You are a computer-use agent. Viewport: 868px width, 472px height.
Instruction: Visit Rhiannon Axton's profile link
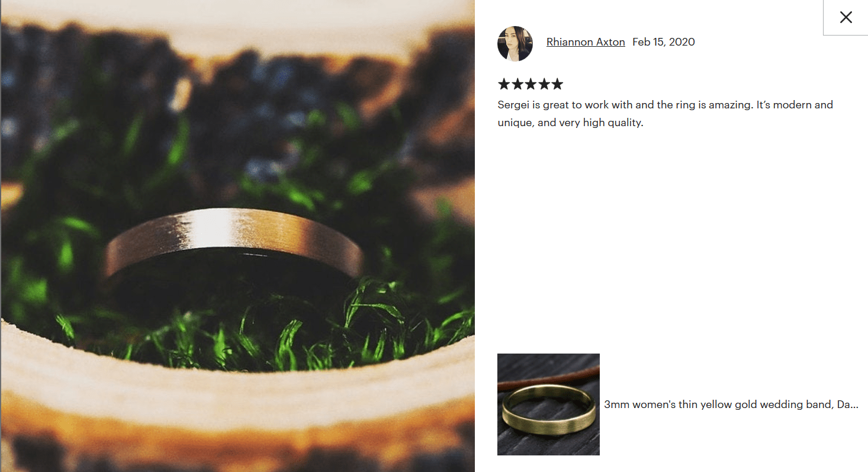[586, 42]
